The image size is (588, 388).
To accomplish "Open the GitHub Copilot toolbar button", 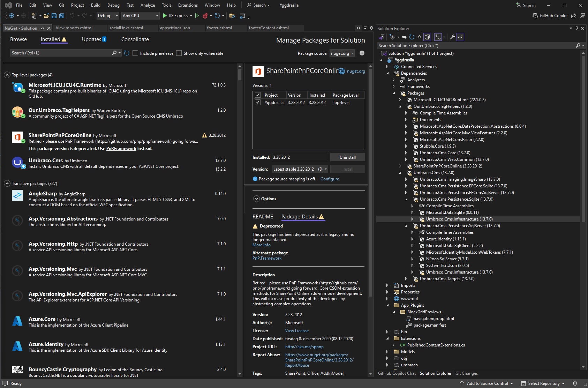I will point(550,16).
